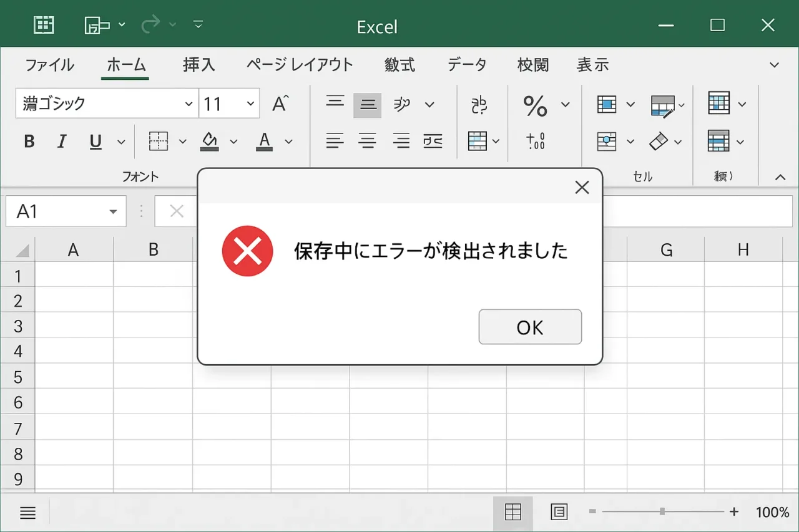Click the Increase Font Size icon
Image resolution: width=799 pixels, height=532 pixels.
[x=280, y=104]
